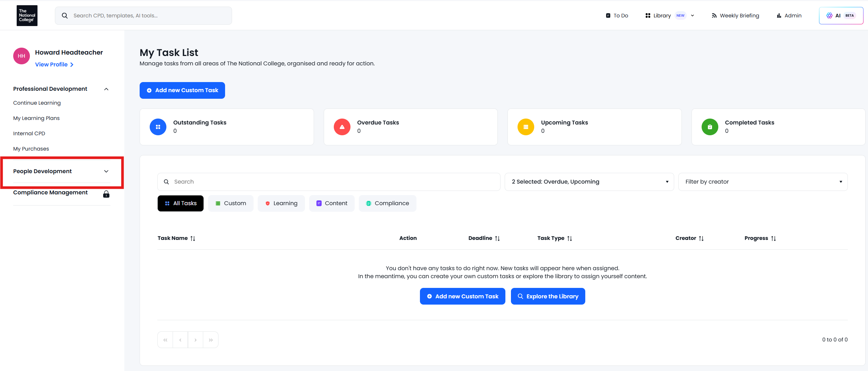Click the HH profile avatar

[x=22, y=56]
